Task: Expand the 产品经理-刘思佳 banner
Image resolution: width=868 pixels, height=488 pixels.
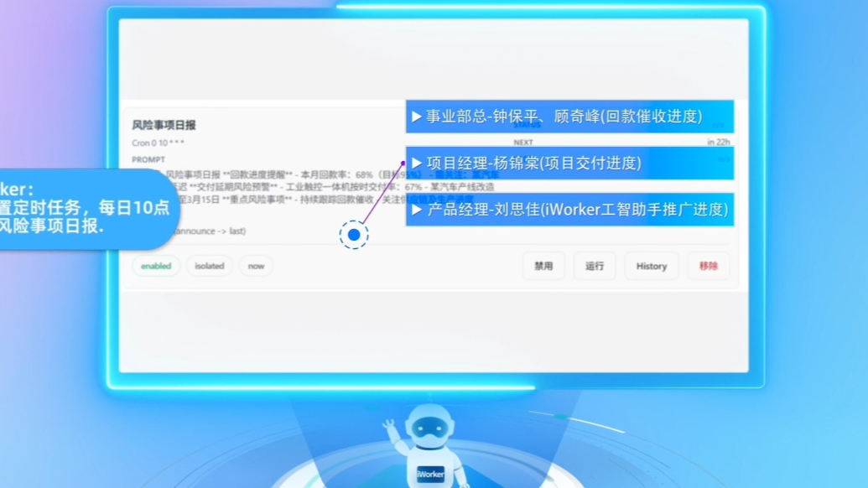Action: pyautogui.click(x=570, y=210)
